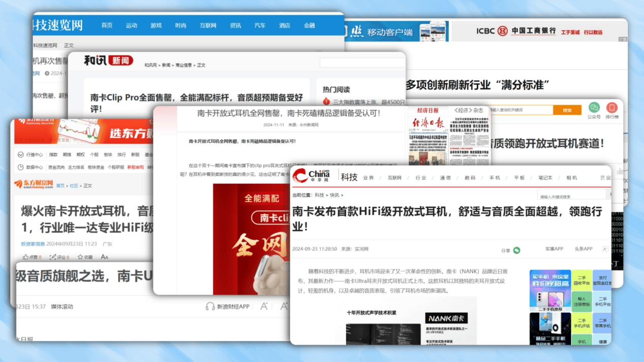Click the 新股申购 link in data menu

[135, 167]
